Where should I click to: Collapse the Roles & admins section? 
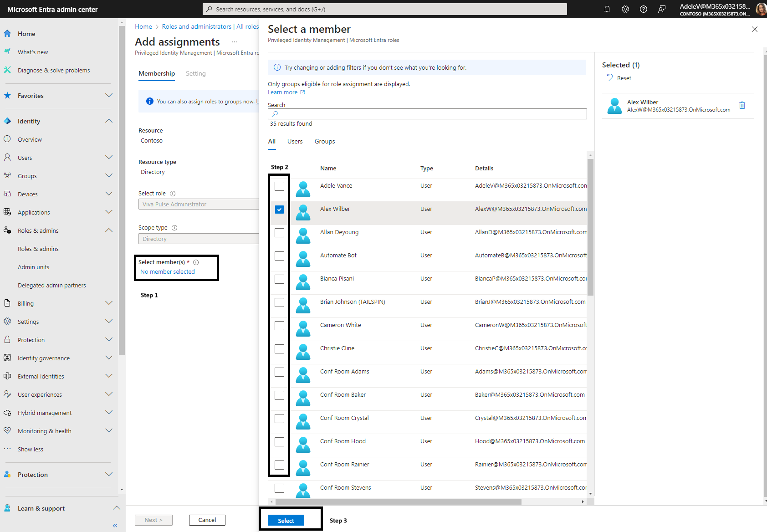(108, 230)
